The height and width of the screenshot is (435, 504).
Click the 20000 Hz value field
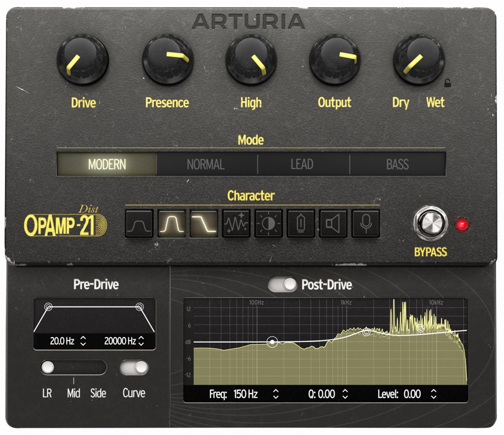pyautogui.click(x=120, y=341)
